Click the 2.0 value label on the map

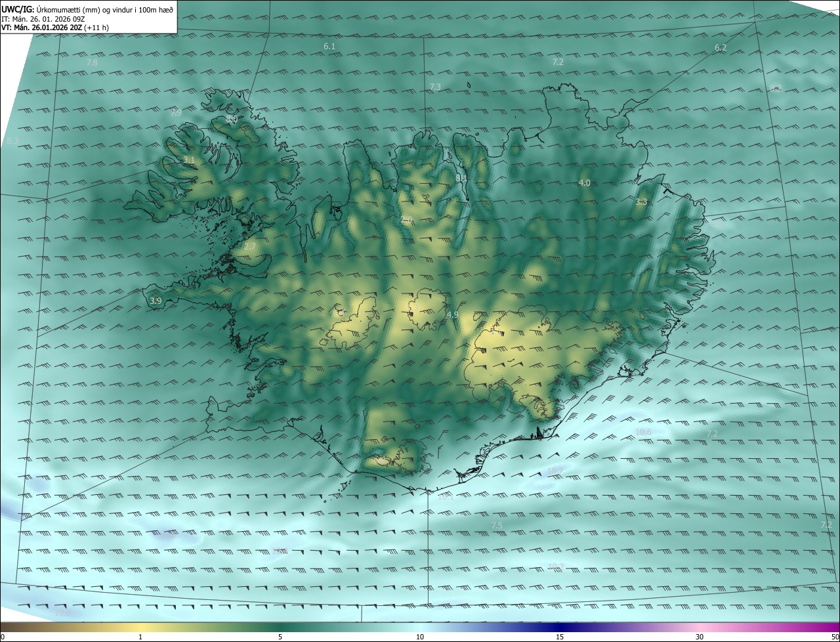(406, 220)
